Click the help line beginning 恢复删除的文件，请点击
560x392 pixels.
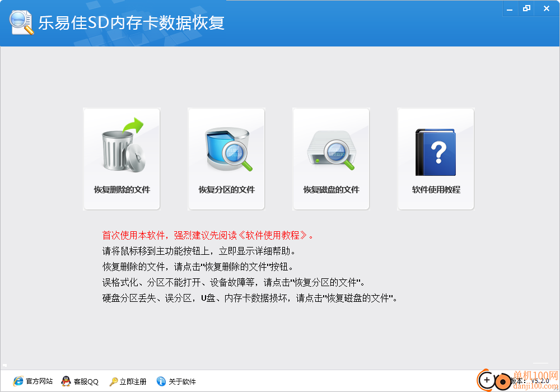tap(198, 267)
